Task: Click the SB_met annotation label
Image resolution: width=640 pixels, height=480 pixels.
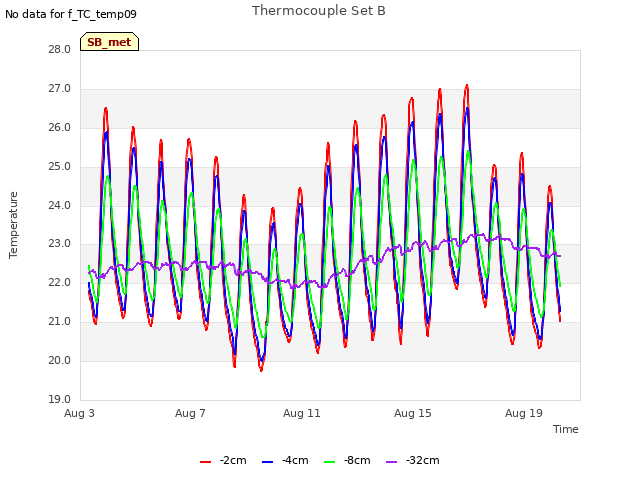Action: point(109,42)
